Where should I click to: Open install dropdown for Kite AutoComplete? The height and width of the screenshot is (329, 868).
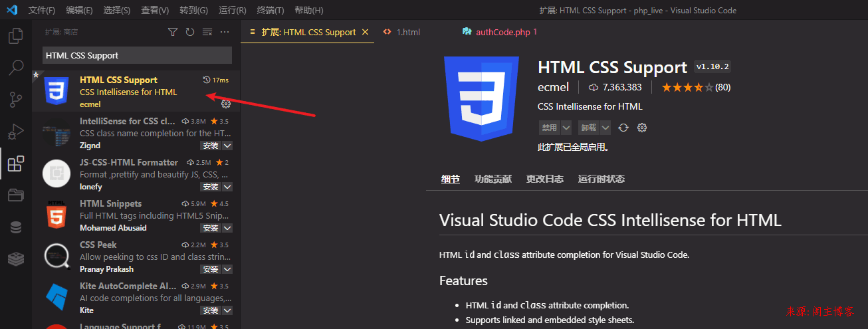227,310
